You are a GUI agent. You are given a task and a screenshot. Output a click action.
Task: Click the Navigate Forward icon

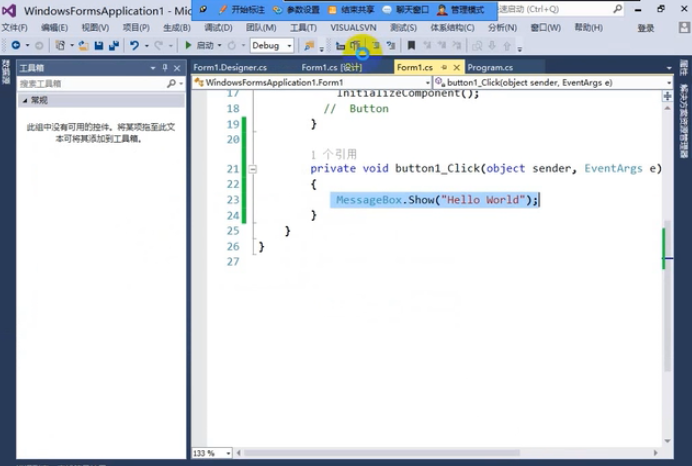coord(39,45)
